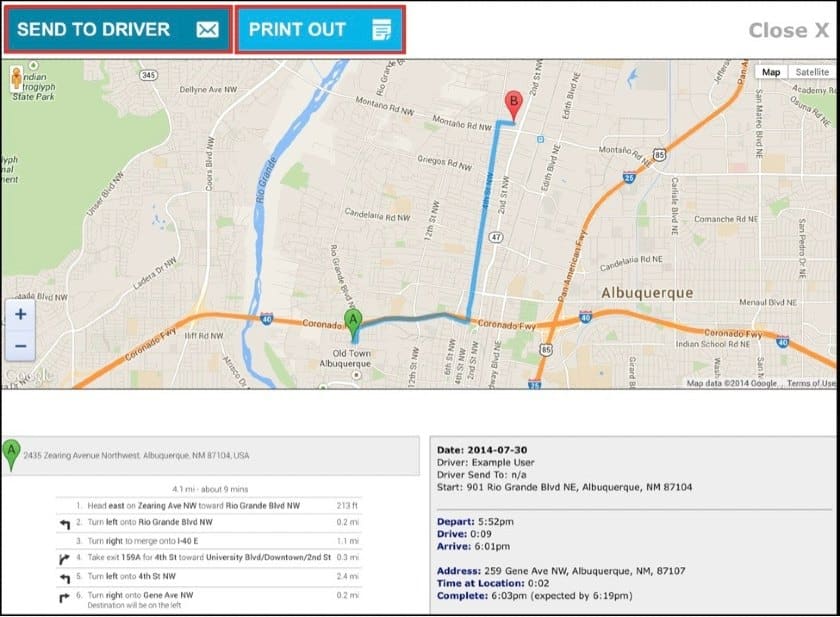Click the envelope icon on Send to Driver
This screenshot has width=840, height=617.
pos(207,30)
